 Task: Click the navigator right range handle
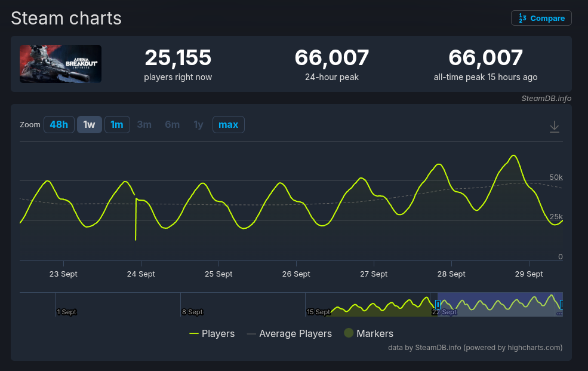coord(561,304)
